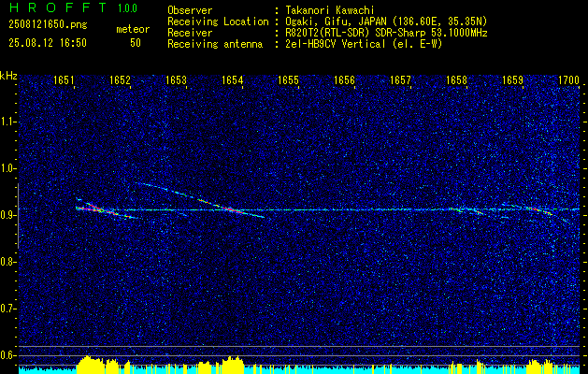The image size is (588, 374).
Task: Click time axis label 1651
Action: (64, 79)
